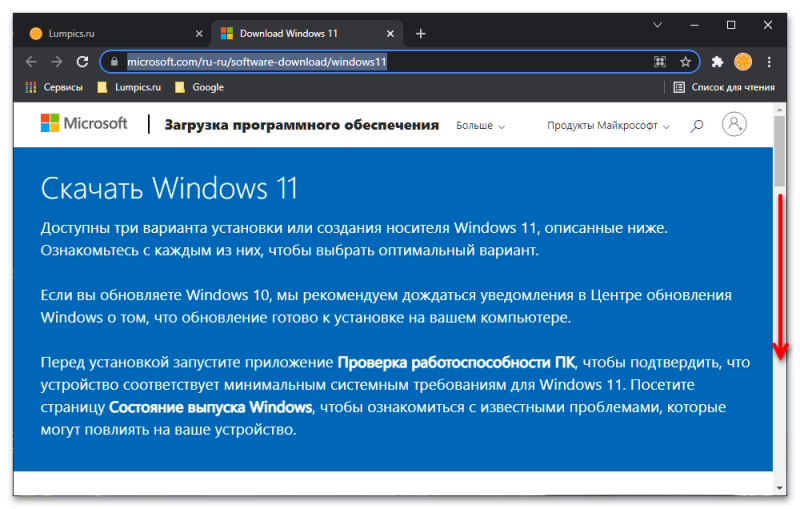Open the Проверка работоспособности ПК link
This screenshot has width=800, height=509.
(457, 361)
